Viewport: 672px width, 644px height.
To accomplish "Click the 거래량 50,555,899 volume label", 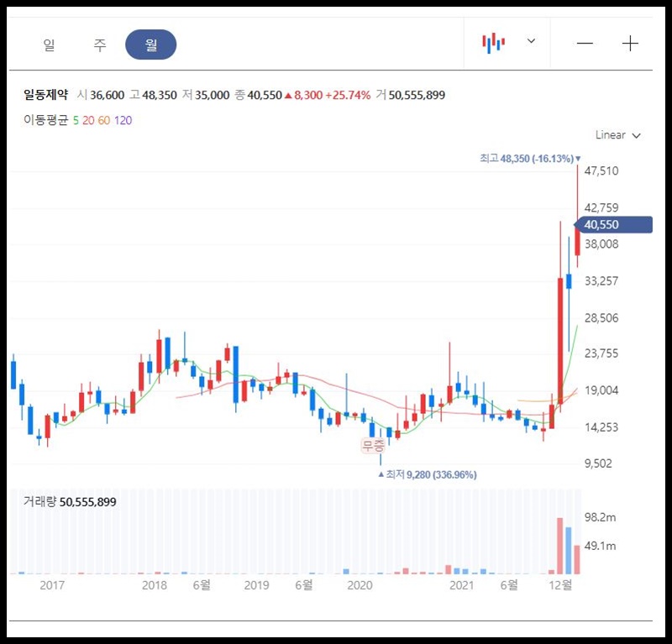I will click(x=70, y=502).
